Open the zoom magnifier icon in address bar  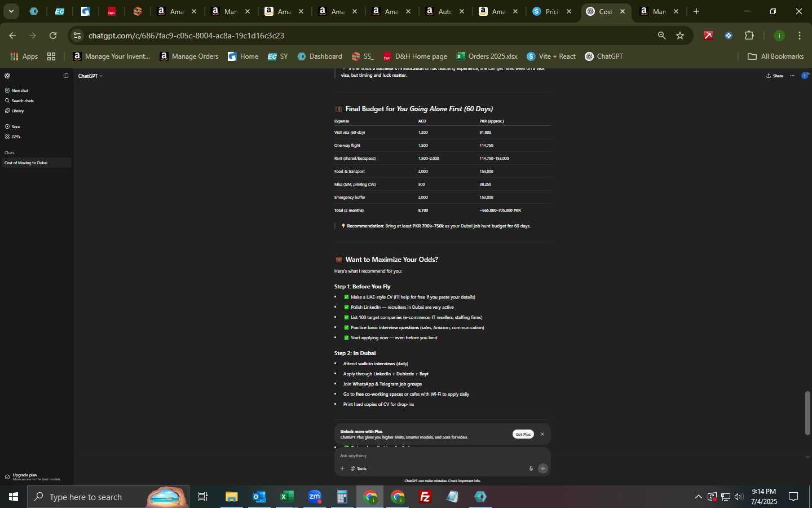661,36
